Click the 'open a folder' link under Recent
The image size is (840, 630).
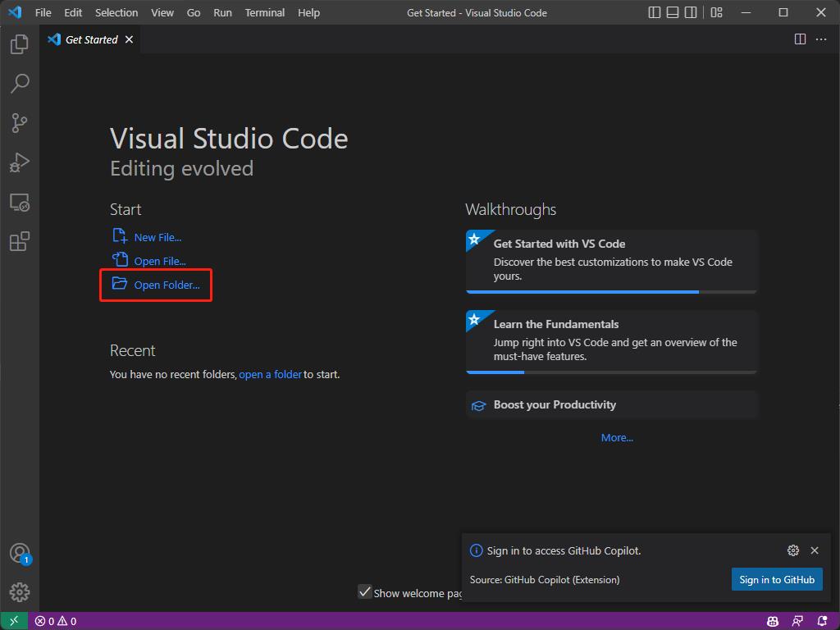[270, 374]
